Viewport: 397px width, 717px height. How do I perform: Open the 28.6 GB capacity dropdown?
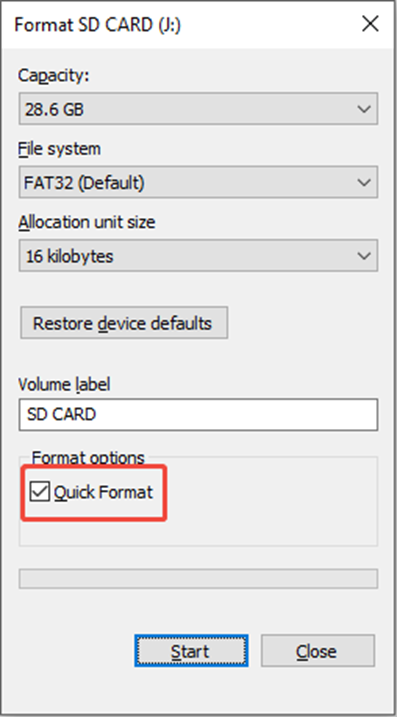[x=198, y=109]
